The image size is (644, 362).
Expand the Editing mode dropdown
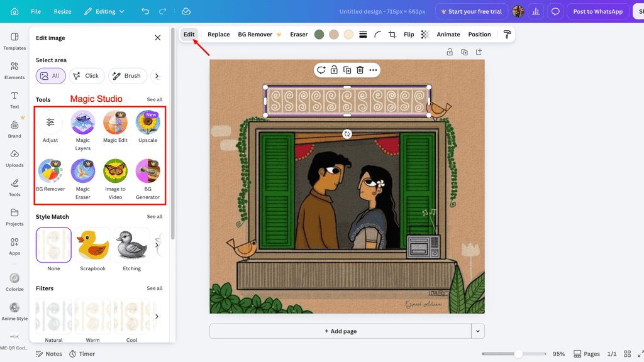tap(104, 11)
